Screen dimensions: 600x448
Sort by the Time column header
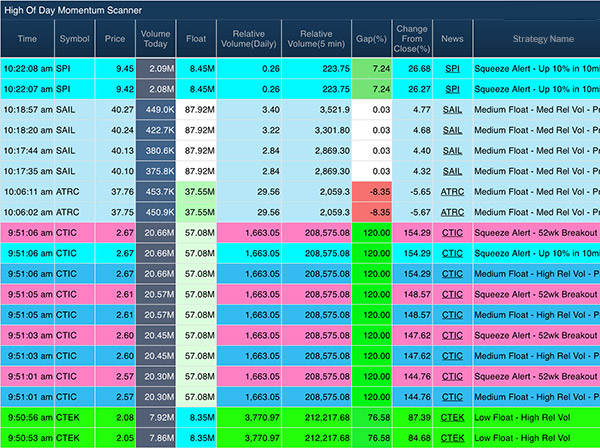28,39
